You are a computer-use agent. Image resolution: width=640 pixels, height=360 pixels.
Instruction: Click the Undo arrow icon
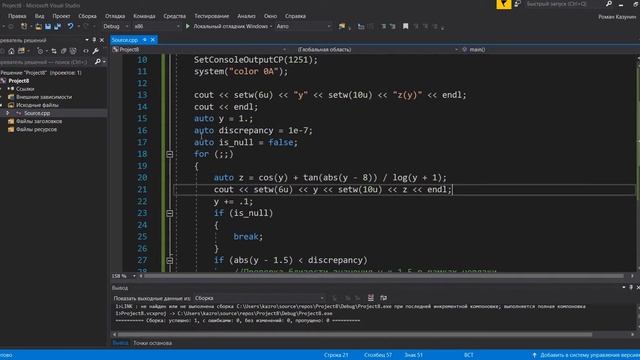[x=70, y=26]
